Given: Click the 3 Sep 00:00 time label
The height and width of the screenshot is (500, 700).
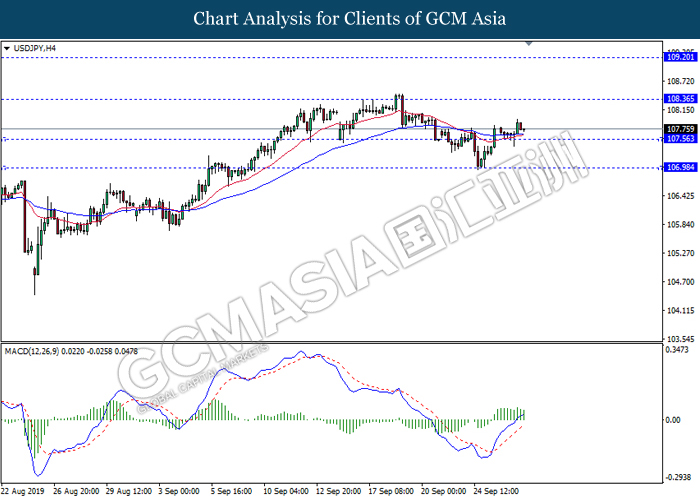Looking at the screenshot, I should (x=179, y=492).
